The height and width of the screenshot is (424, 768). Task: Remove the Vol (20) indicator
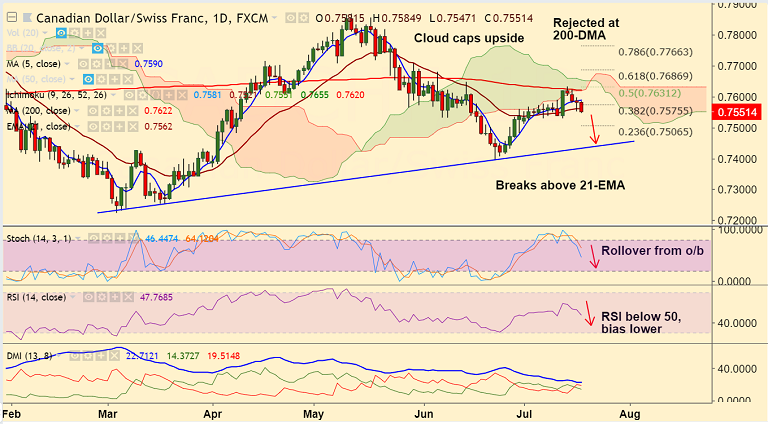(101, 33)
